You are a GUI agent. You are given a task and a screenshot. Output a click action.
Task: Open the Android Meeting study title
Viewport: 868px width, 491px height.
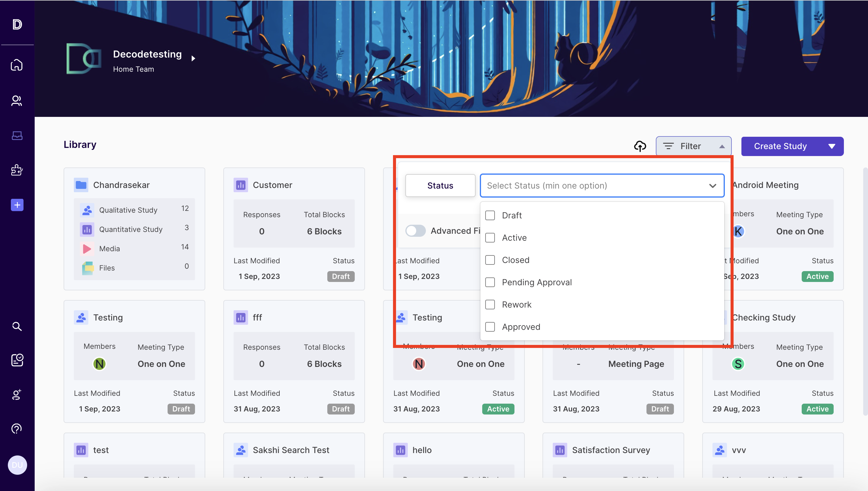coord(765,185)
